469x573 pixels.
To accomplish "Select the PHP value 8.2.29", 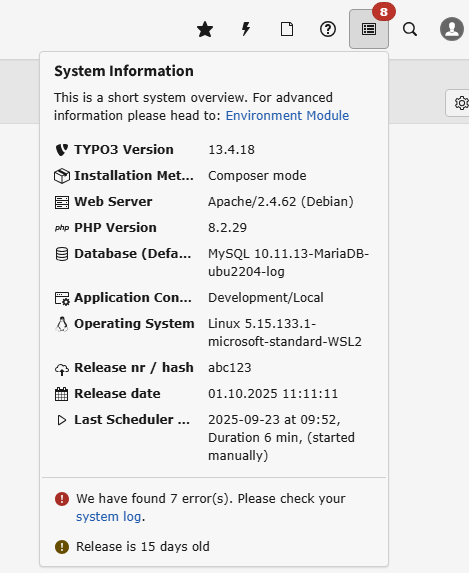I will (x=227, y=228).
